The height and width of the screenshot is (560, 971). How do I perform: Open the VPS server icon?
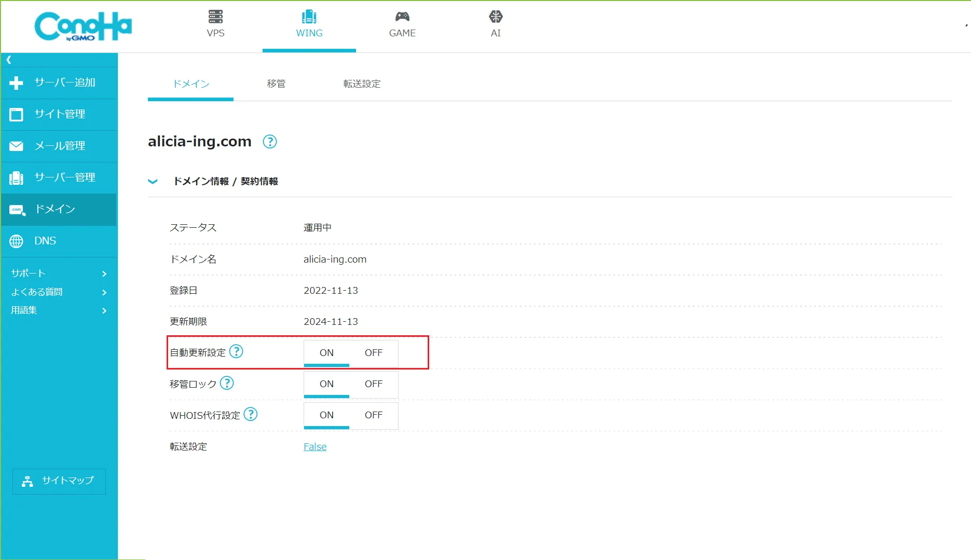click(x=215, y=17)
